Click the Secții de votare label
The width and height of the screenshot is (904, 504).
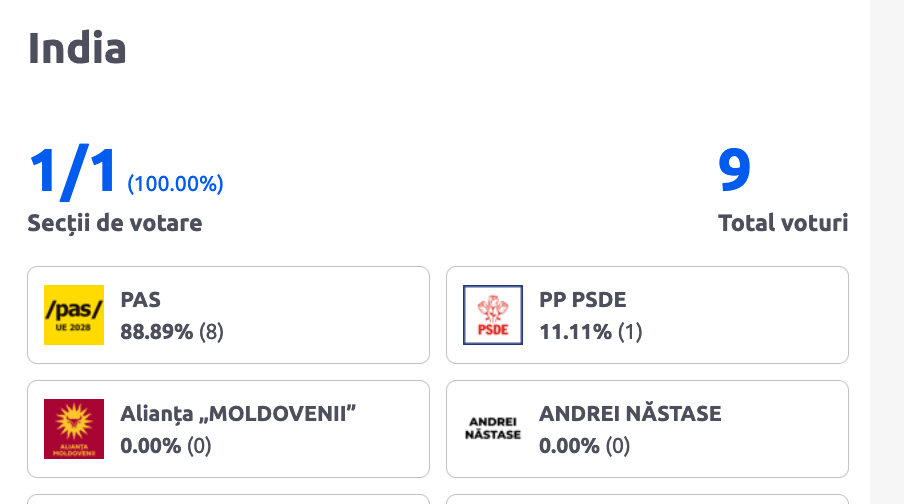(114, 223)
